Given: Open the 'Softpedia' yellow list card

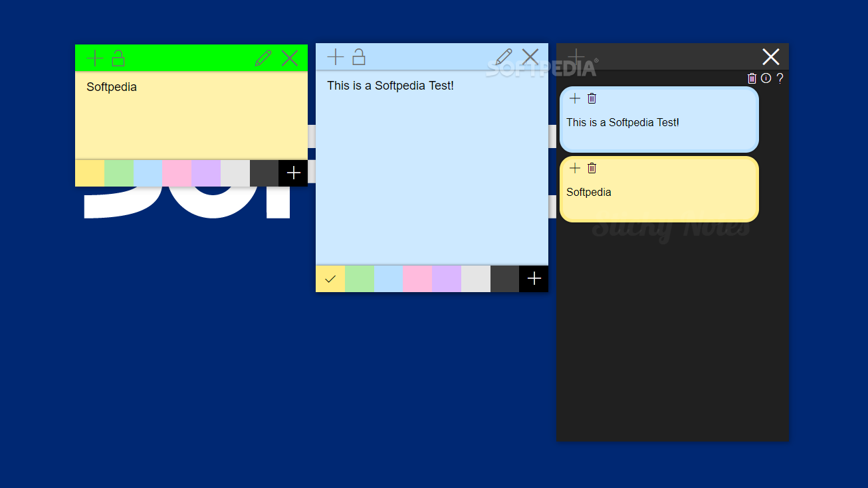Looking at the screenshot, I should click(659, 189).
